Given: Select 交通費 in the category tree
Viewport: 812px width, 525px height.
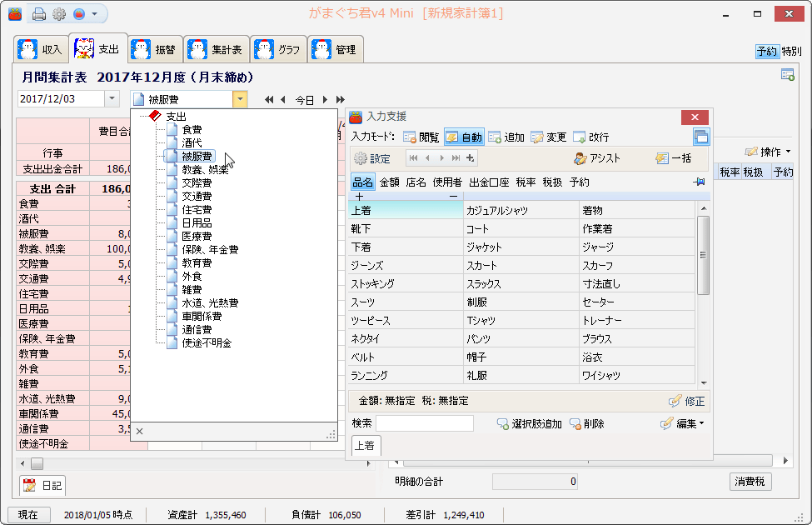Looking at the screenshot, I should [197, 197].
